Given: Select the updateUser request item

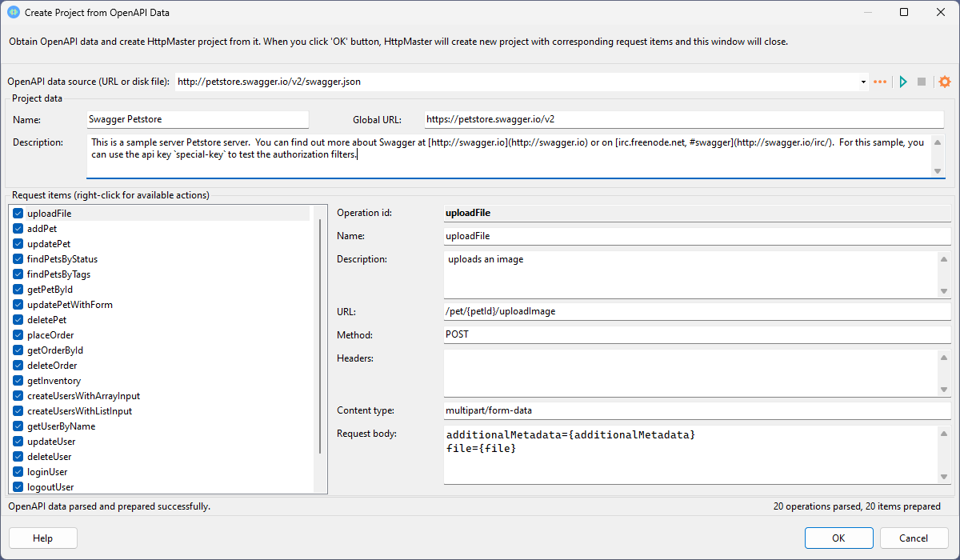Looking at the screenshot, I should 51,442.
